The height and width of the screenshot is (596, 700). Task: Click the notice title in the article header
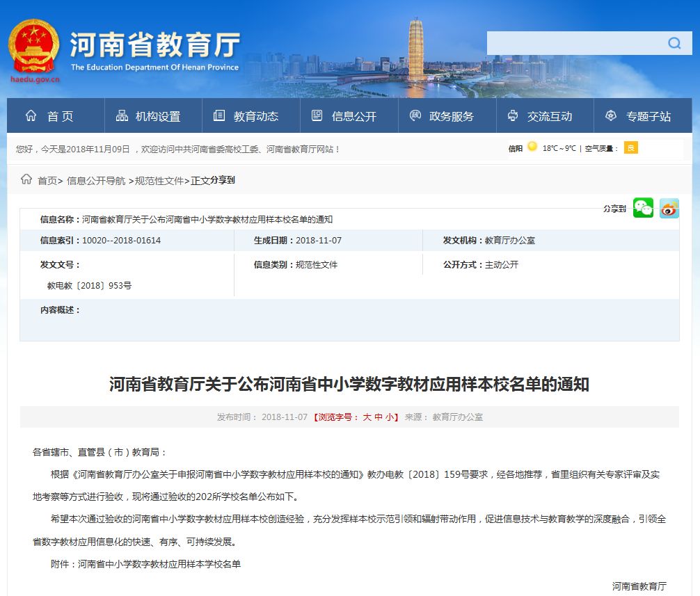coord(350,383)
